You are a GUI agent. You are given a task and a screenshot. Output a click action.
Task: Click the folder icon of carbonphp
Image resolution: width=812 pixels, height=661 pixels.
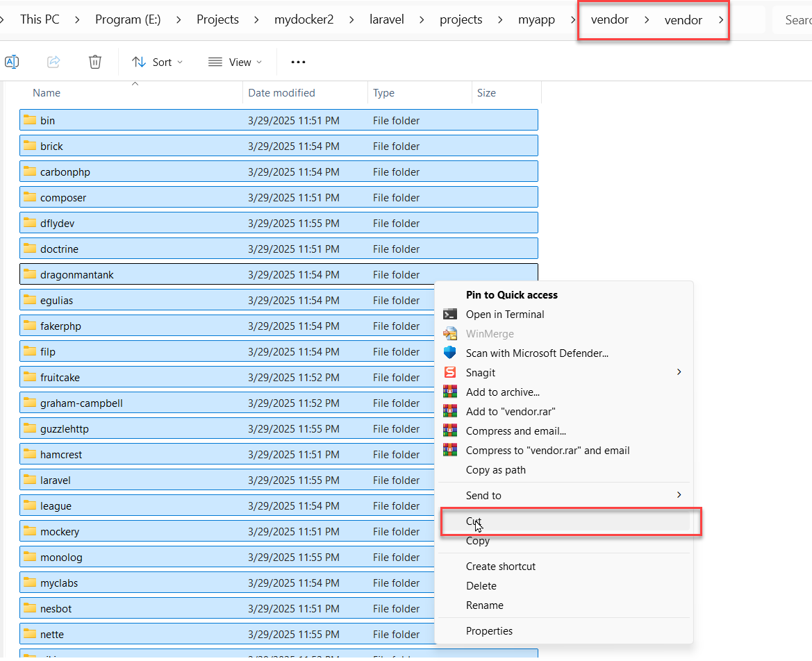click(x=30, y=171)
